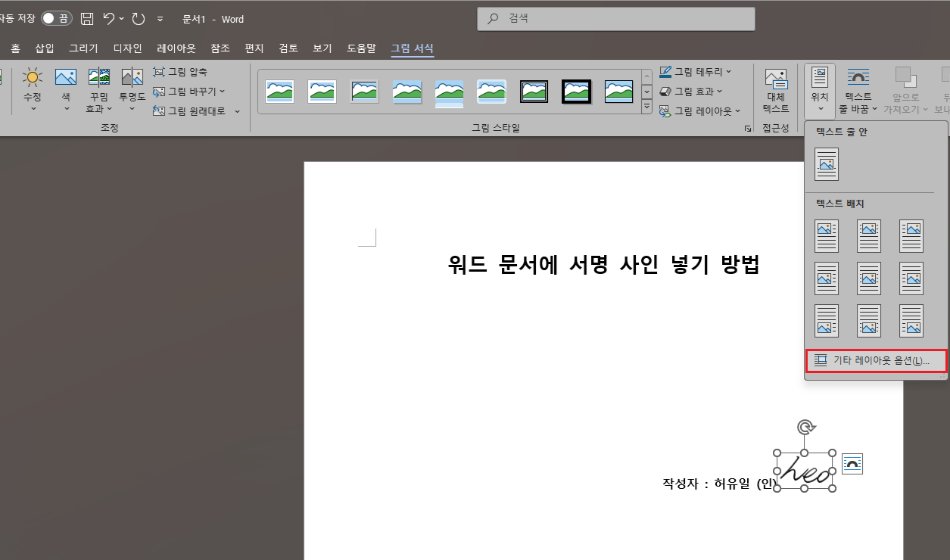Click inside the 검색 search box
Viewport: 950px width, 560px height.
pos(615,18)
